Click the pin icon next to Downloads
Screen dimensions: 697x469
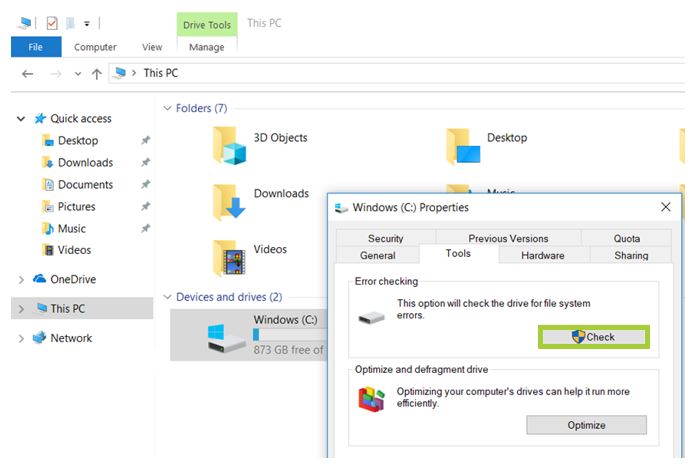point(145,162)
